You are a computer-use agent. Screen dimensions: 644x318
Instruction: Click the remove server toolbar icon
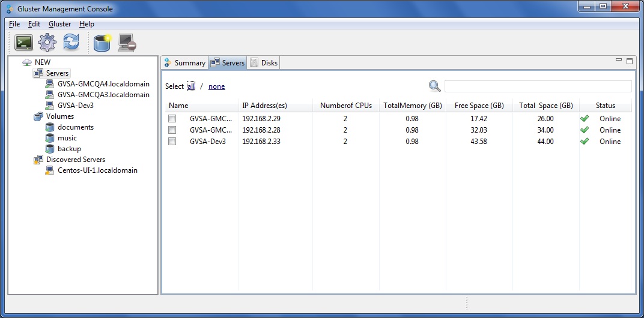click(x=127, y=43)
